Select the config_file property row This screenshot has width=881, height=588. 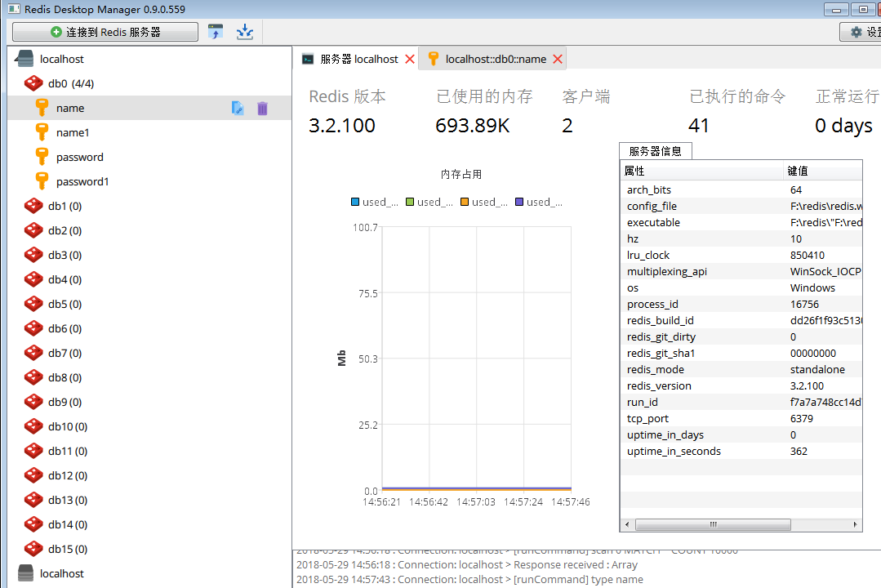741,207
